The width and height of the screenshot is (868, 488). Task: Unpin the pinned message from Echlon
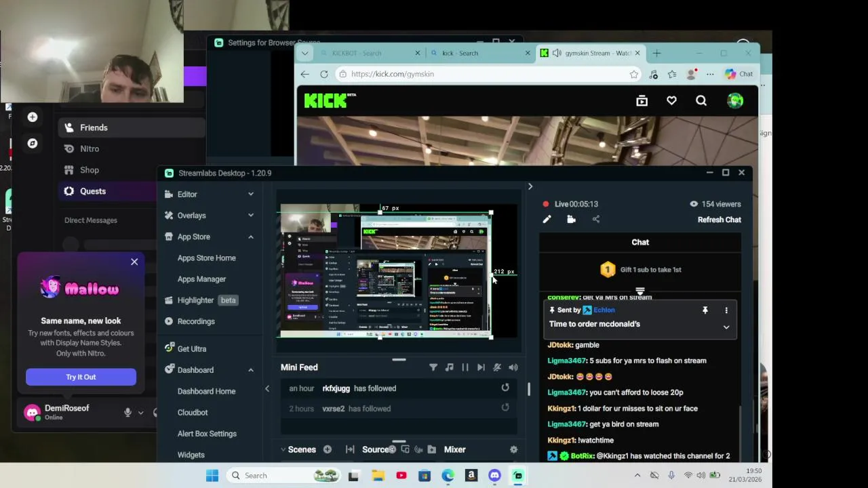click(x=705, y=310)
